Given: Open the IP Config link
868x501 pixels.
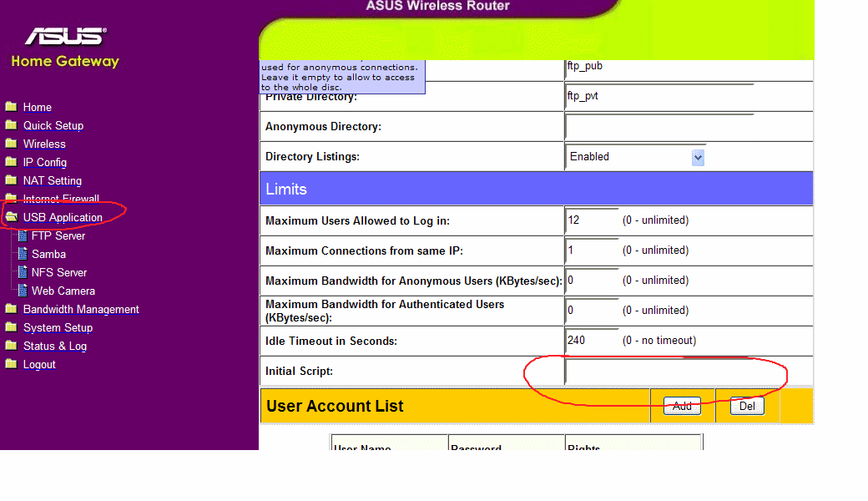Looking at the screenshot, I should [45, 162].
